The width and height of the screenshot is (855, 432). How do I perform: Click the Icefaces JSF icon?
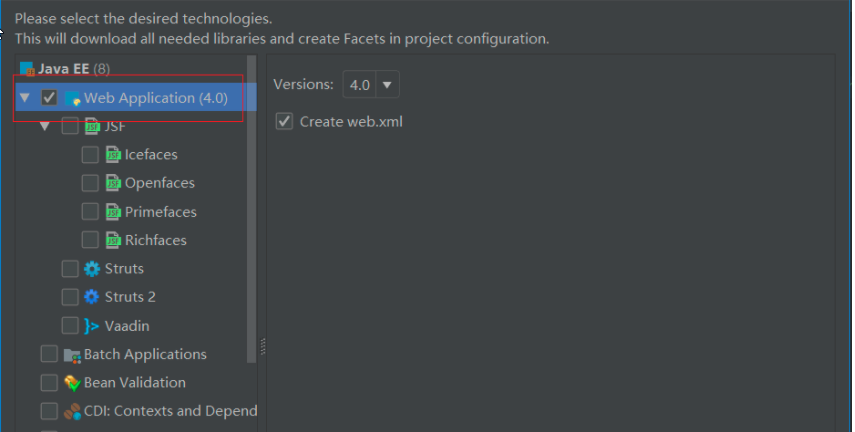(113, 155)
